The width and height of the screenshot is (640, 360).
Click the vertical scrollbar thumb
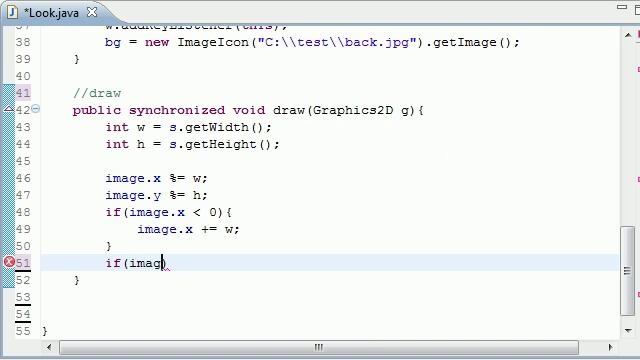click(x=628, y=271)
